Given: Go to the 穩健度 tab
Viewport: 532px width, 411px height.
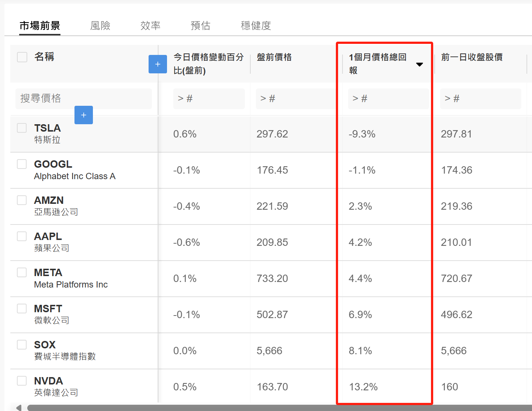Looking at the screenshot, I should pyautogui.click(x=256, y=25).
